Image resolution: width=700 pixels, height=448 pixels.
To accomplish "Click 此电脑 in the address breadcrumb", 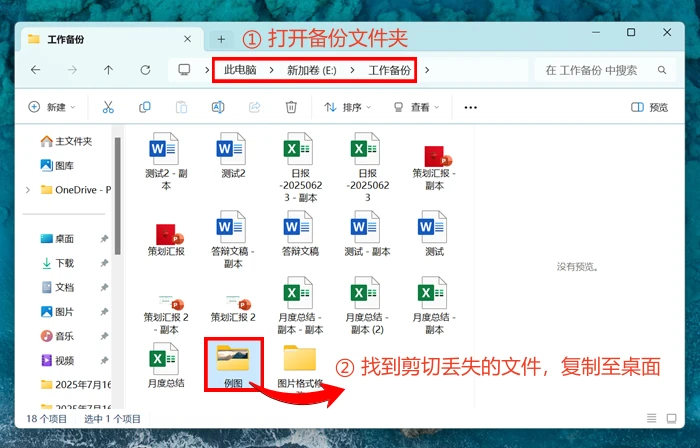I will 240,70.
